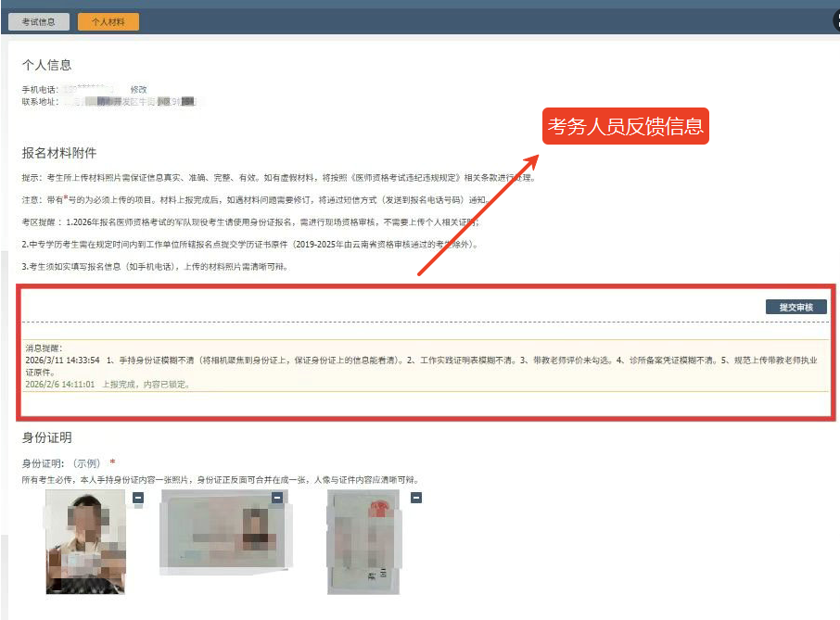
Task: Select the orange 个人材料 tab
Action: point(108,21)
